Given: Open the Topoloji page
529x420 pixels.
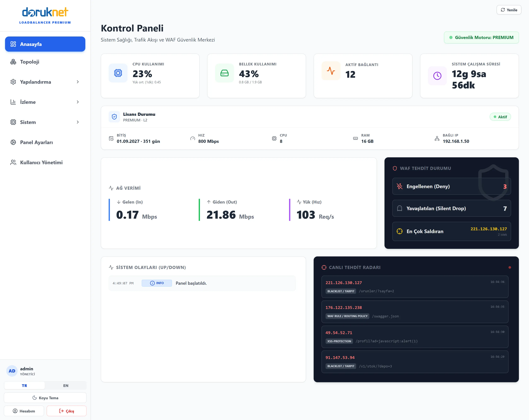Looking at the screenshot, I should click(45, 62).
